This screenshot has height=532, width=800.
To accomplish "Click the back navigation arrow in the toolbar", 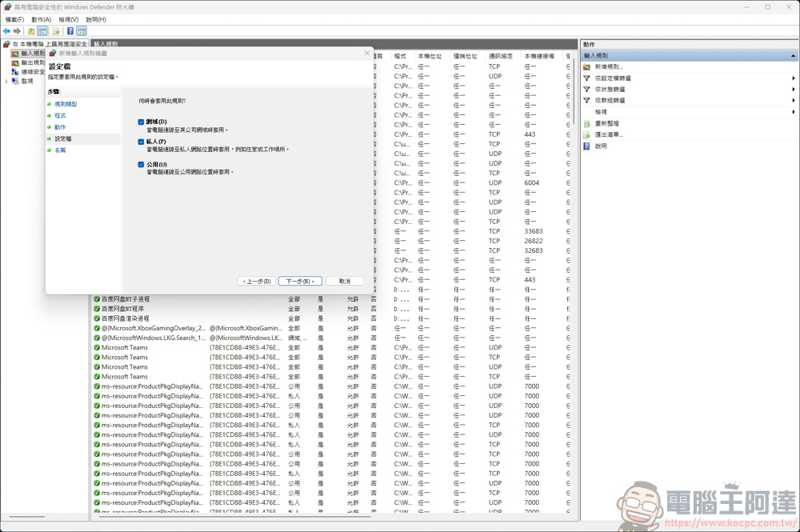I will tap(6, 30).
